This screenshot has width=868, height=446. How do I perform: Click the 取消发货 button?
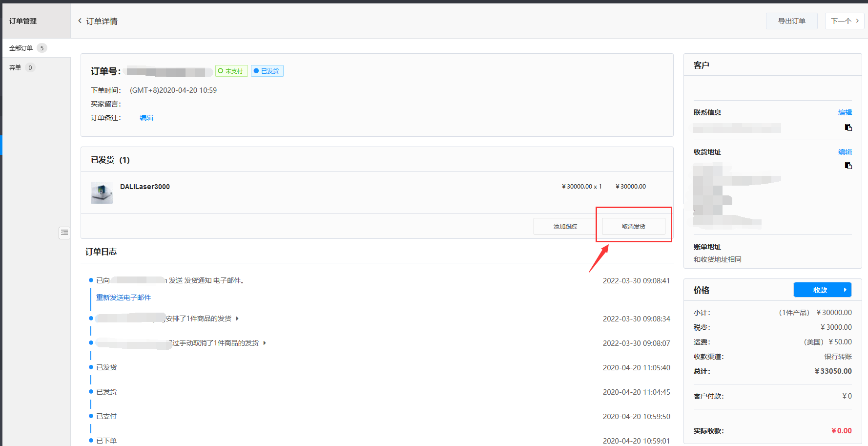pos(633,226)
